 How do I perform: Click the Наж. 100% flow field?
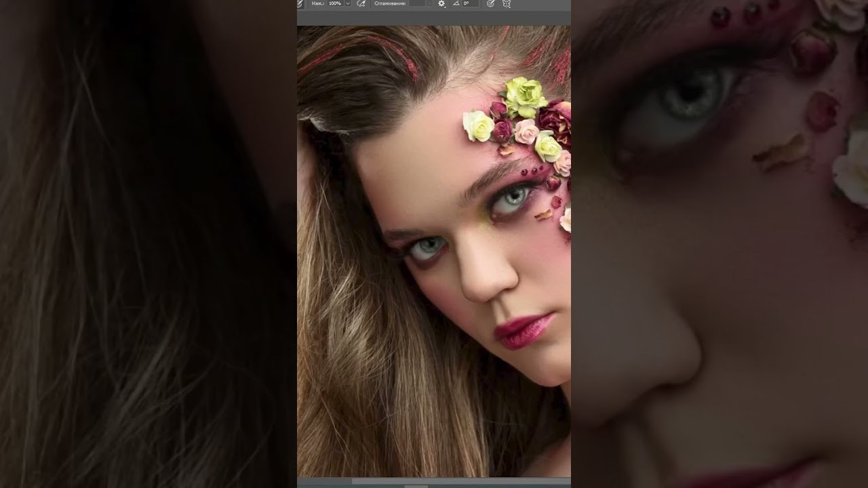[x=335, y=3]
